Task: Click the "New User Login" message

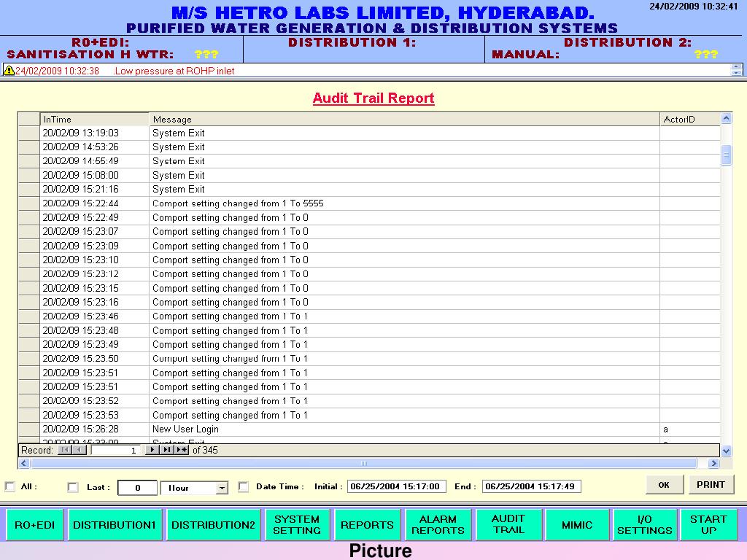Action: pos(185,429)
